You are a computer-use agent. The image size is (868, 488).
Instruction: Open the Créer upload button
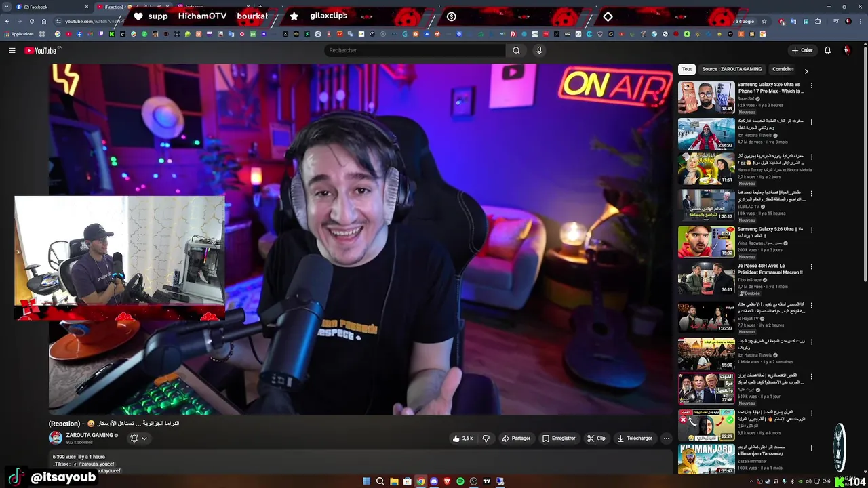click(x=802, y=50)
